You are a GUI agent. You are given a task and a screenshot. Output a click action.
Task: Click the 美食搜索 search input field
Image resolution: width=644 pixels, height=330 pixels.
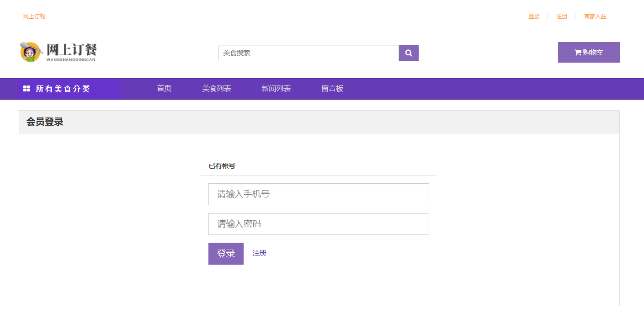(x=309, y=53)
